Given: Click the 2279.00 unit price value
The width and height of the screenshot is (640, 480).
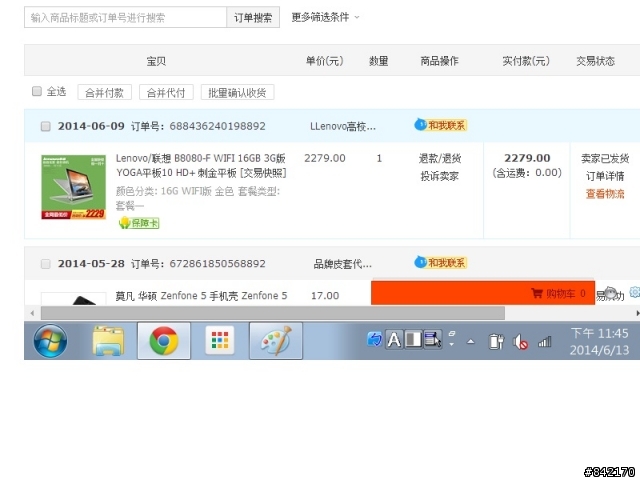Looking at the screenshot, I should point(325,158).
